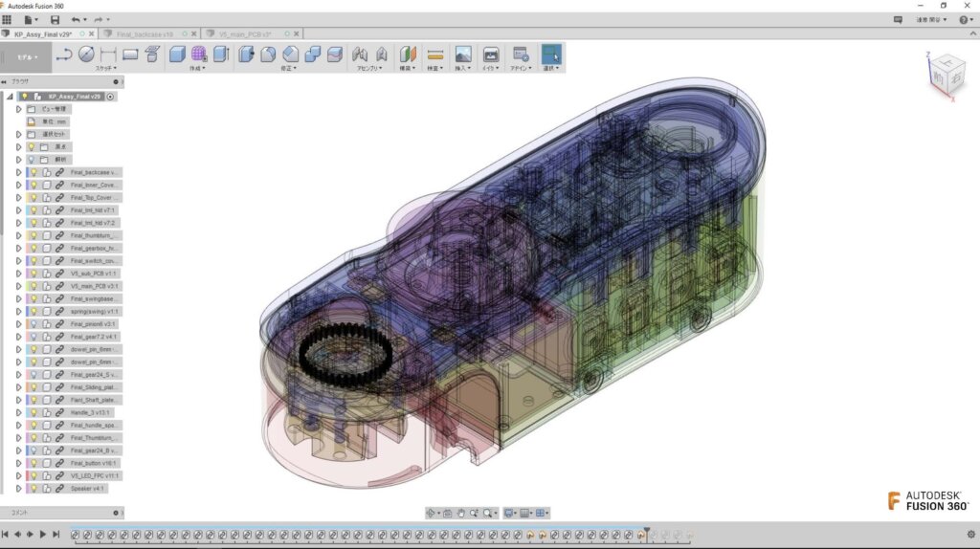The image size is (980, 549).
Task: Jump to timeline end button
Action: point(56,535)
